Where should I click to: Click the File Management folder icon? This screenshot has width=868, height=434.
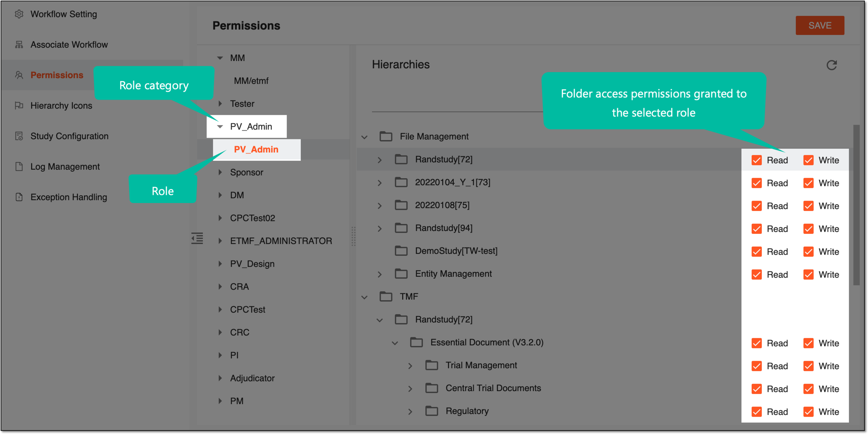pyautogui.click(x=386, y=136)
